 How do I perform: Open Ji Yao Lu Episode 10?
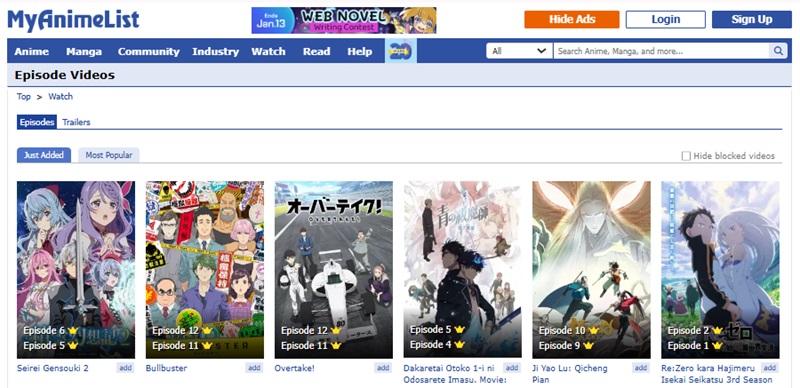tap(562, 331)
